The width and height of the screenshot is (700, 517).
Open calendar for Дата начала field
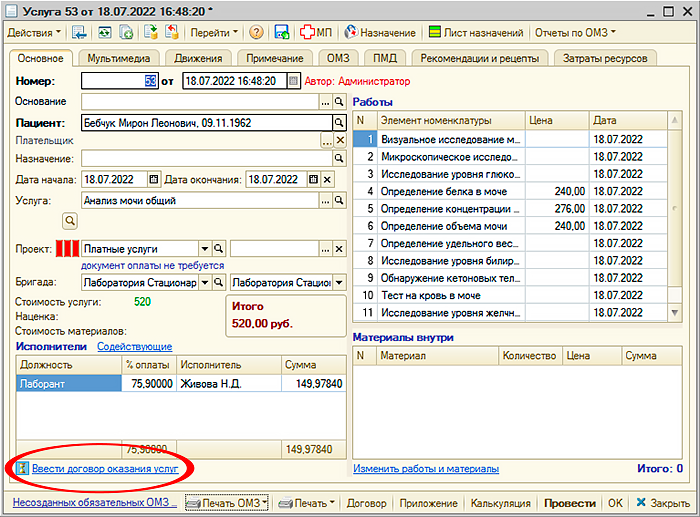click(153, 179)
